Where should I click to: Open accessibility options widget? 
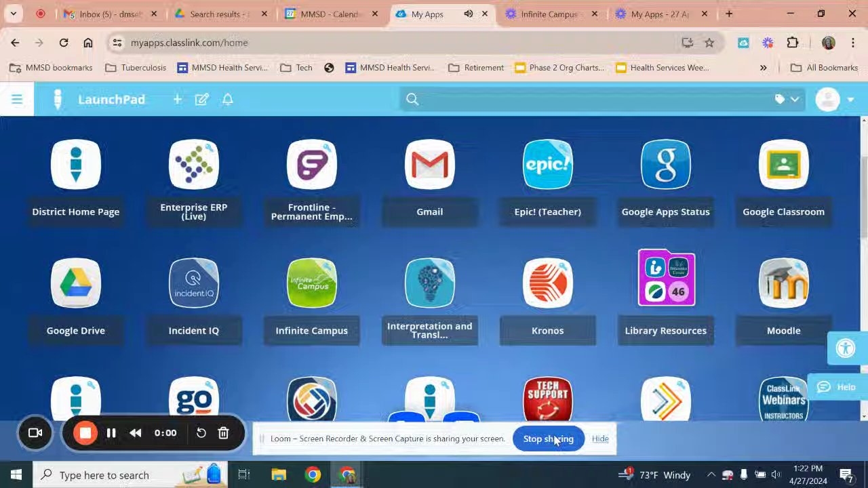tap(846, 348)
